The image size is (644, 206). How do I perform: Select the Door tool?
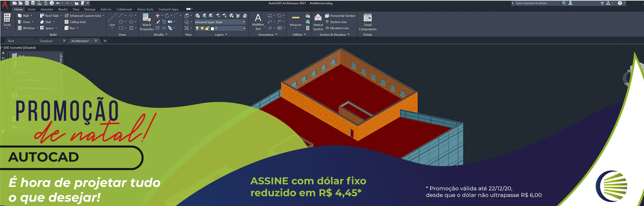click(x=24, y=22)
